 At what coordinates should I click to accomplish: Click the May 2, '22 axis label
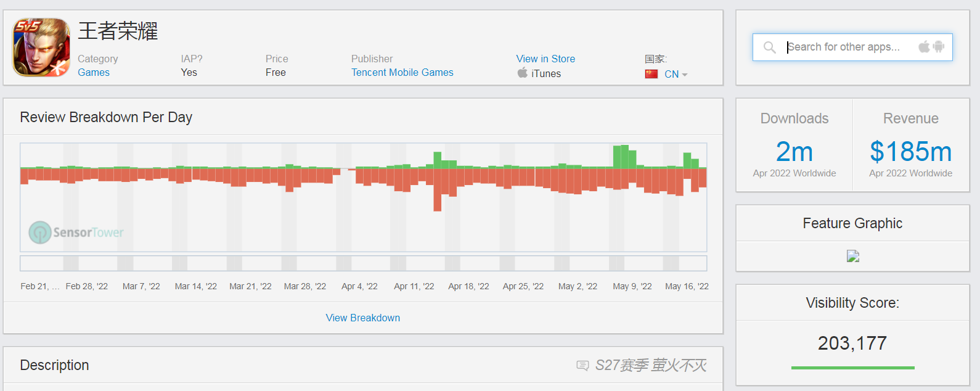coord(578,286)
